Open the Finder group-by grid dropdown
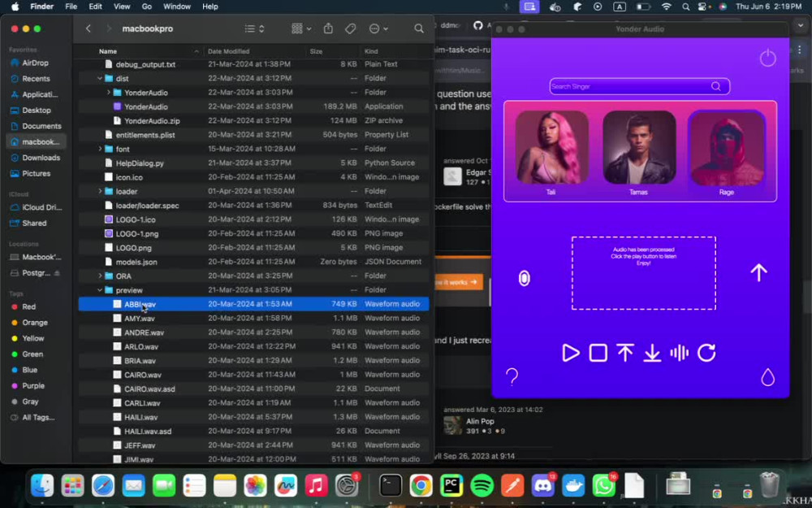The height and width of the screenshot is (508, 812). coord(301,28)
